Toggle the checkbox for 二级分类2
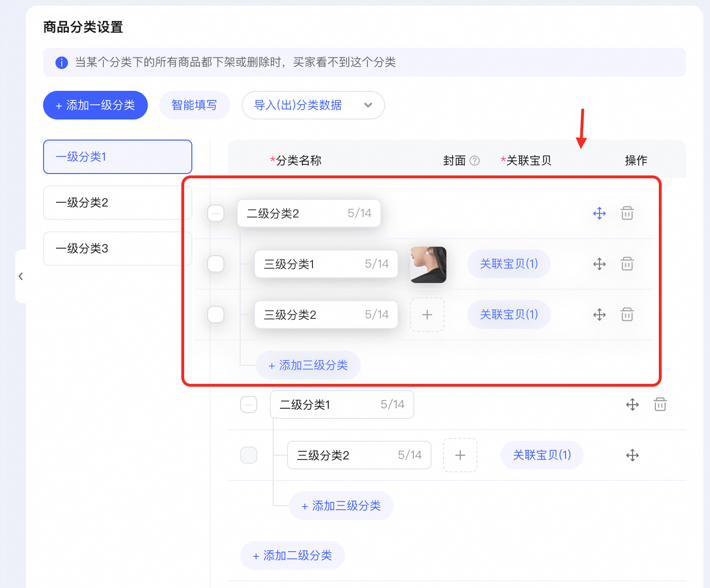This screenshot has height=588, width=710. coord(216,213)
